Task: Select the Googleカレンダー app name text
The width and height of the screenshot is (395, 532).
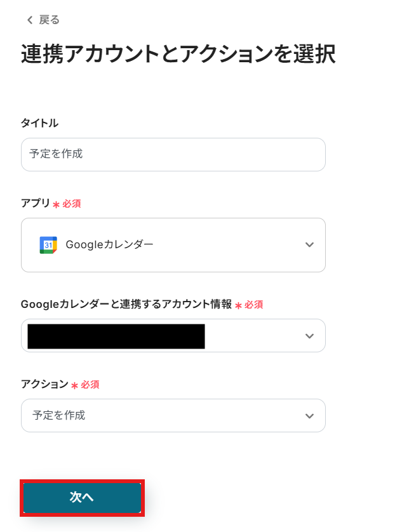Action: (x=109, y=245)
